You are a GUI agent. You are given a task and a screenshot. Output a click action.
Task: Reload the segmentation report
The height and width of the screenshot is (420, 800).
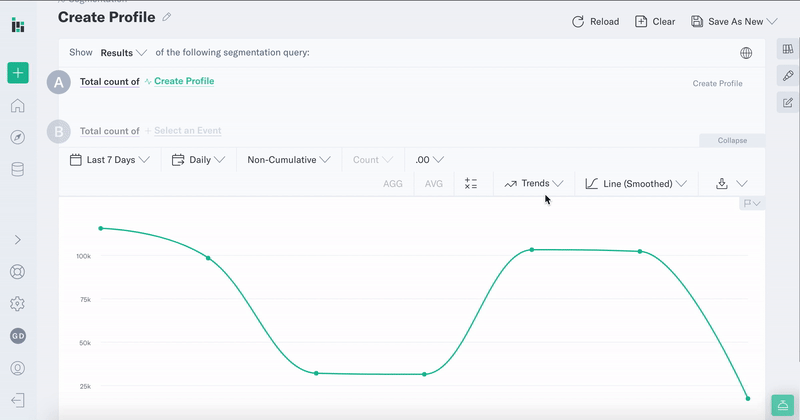click(595, 21)
